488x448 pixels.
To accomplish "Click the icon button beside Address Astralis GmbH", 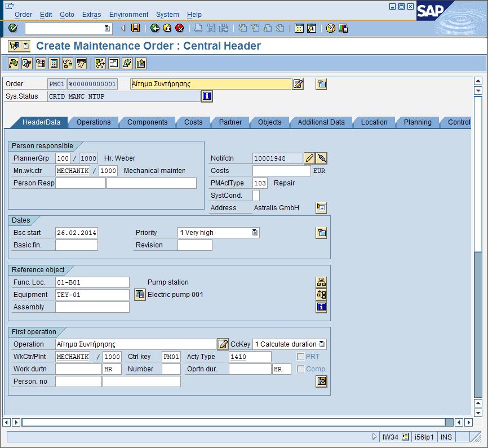I will click(x=321, y=207).
